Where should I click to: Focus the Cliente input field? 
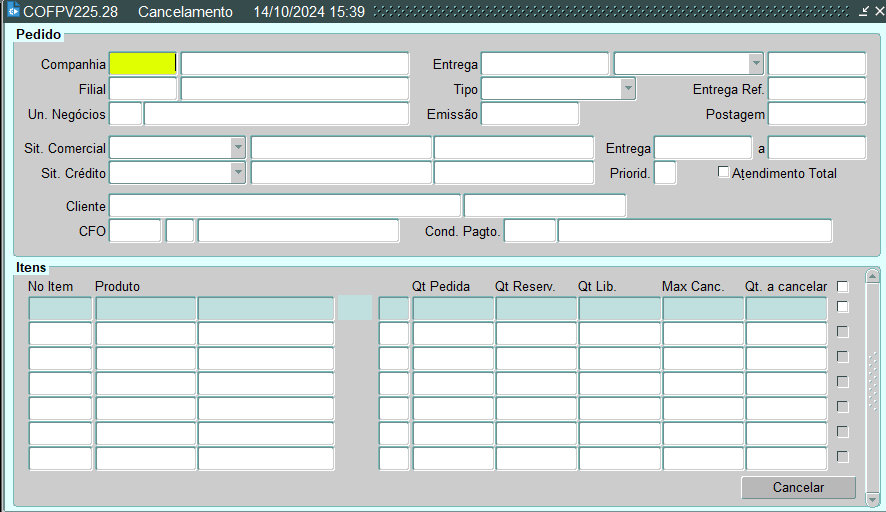click(284, 206)
